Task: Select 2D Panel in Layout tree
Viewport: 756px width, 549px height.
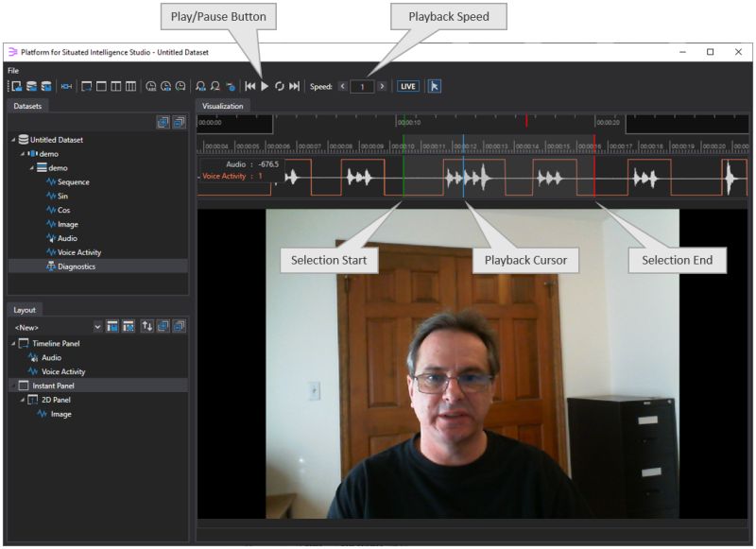Action: click(56, 400)
